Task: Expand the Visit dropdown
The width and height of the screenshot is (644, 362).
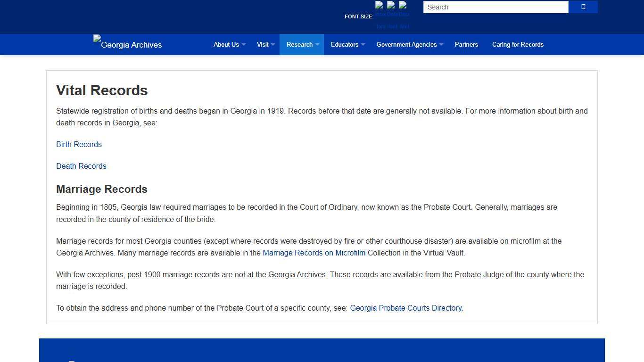Action: [x=265, y=44]
